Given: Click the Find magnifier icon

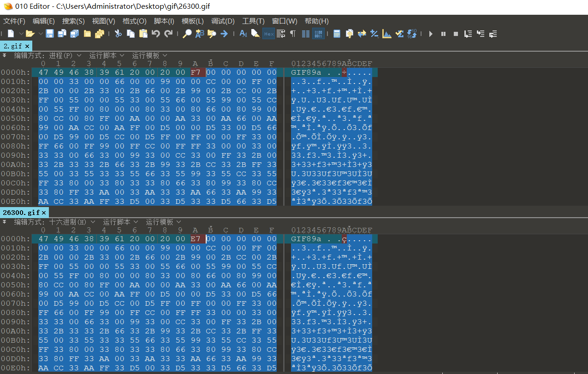Looking at the screenshot, I should (x=187, y=34).
